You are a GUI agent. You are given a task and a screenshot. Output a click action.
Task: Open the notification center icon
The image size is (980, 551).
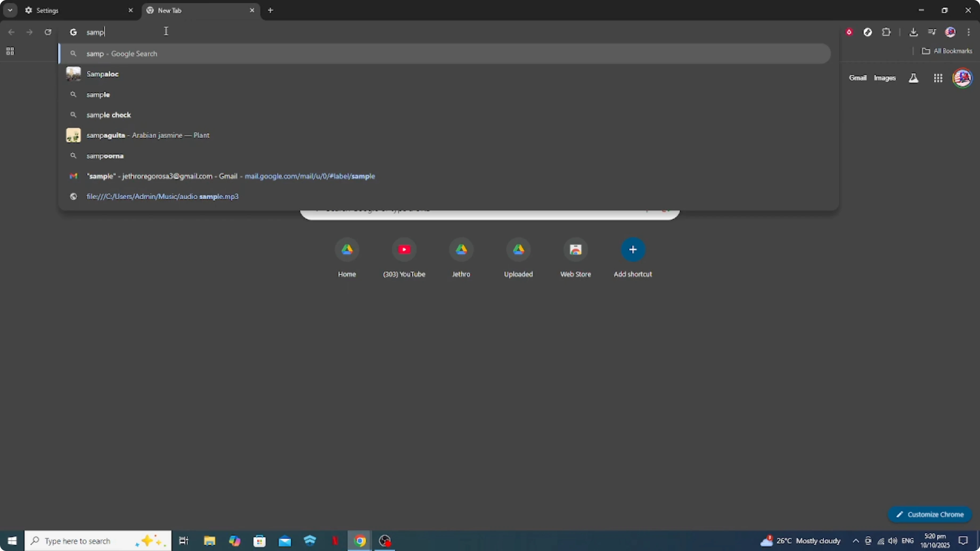click(x=963, y=541)
